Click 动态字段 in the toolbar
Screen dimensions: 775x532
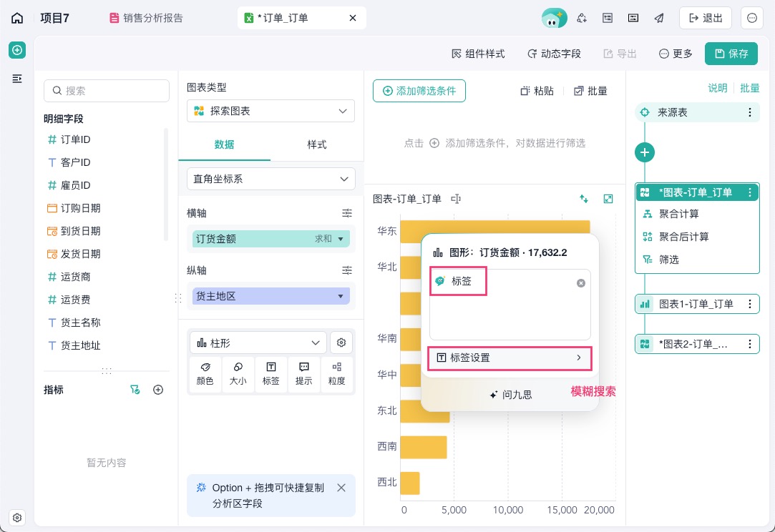pos(554,54)
